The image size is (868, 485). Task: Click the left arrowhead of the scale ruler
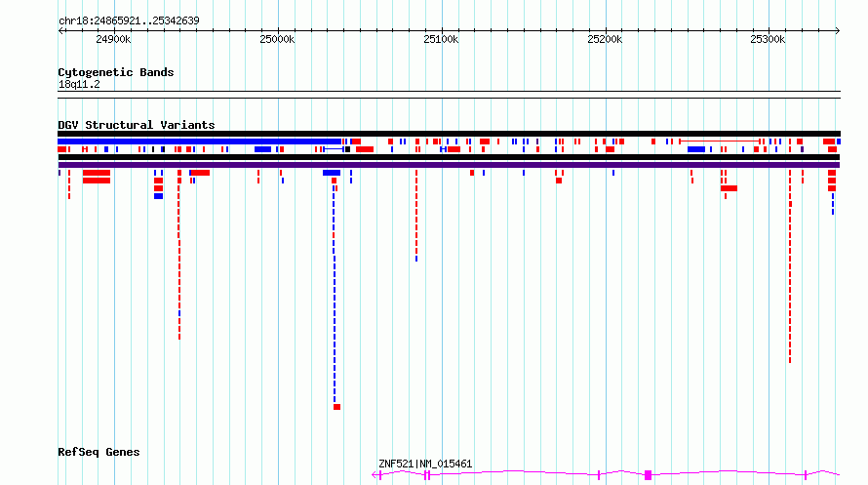pos(60,30)
